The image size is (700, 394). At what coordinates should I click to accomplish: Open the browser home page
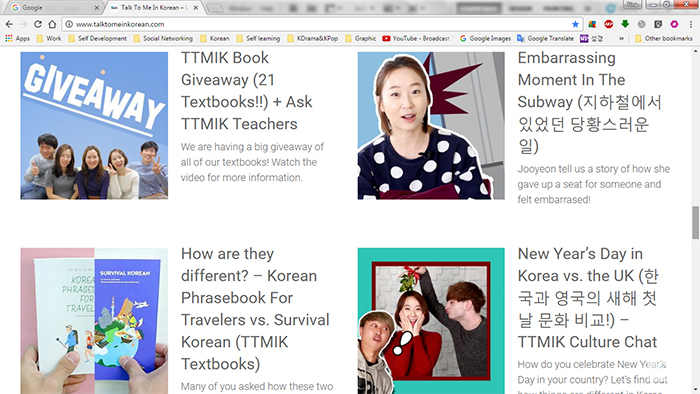pos(52,24)
